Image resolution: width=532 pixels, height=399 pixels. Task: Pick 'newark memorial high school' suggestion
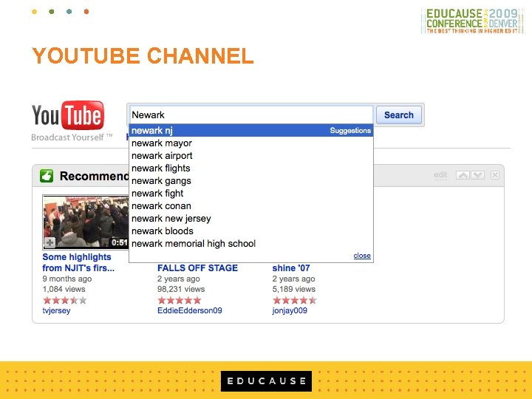[251, 244]
